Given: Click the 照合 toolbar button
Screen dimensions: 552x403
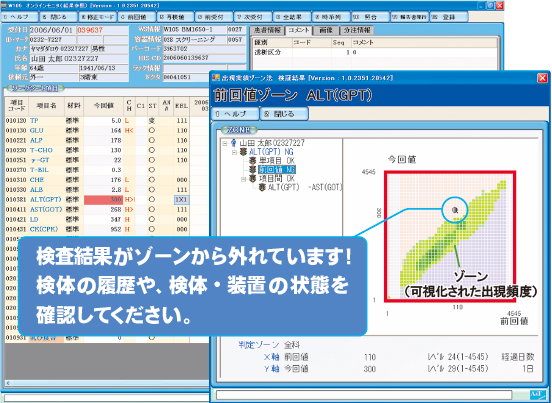Looking at the screenshot, I should click(371, 17).
